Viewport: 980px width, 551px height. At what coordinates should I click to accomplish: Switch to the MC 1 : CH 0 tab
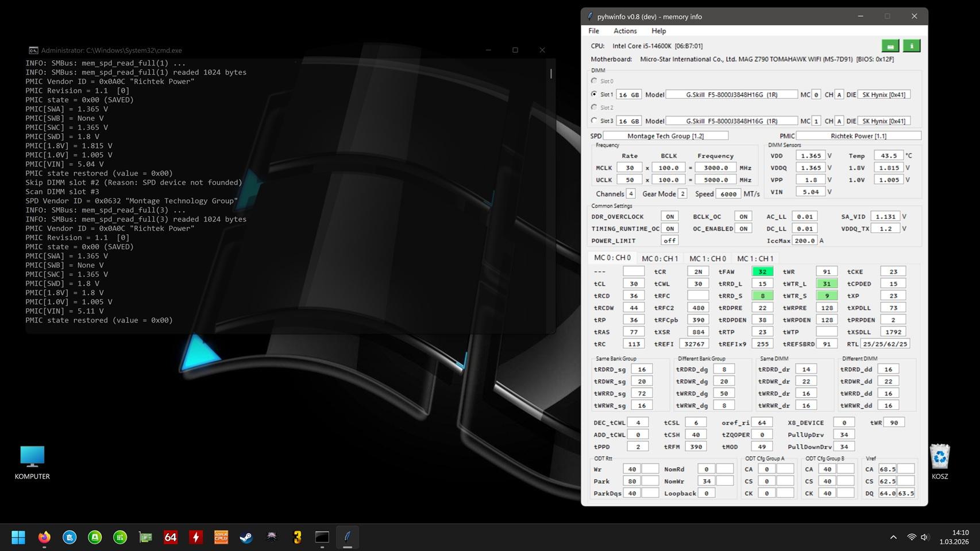pos(707,259)
